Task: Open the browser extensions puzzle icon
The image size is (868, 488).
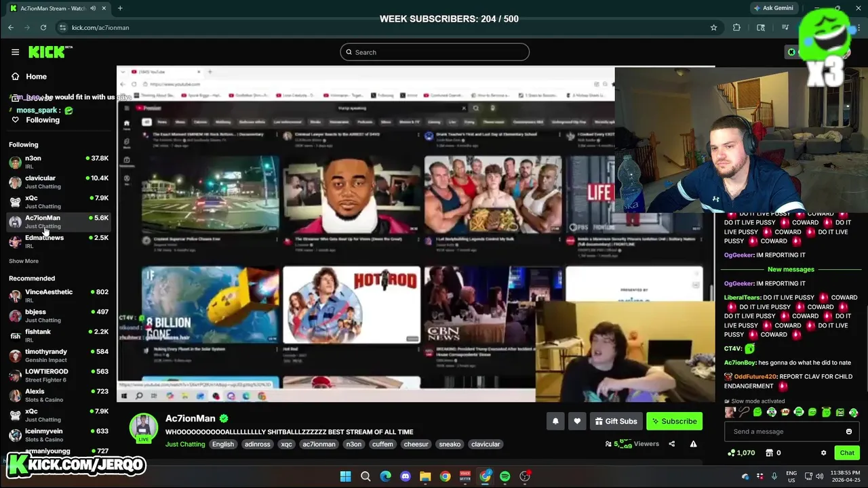Action: coord(736,27)
